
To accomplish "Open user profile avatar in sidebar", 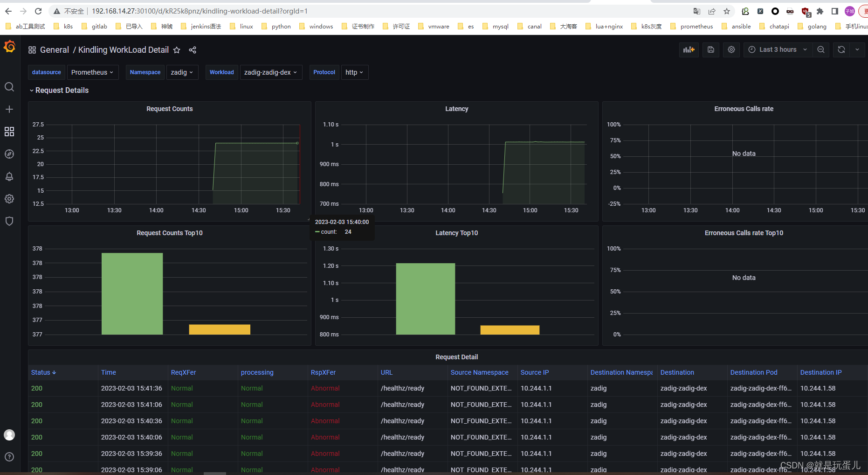I will click(x=9, y=435).
